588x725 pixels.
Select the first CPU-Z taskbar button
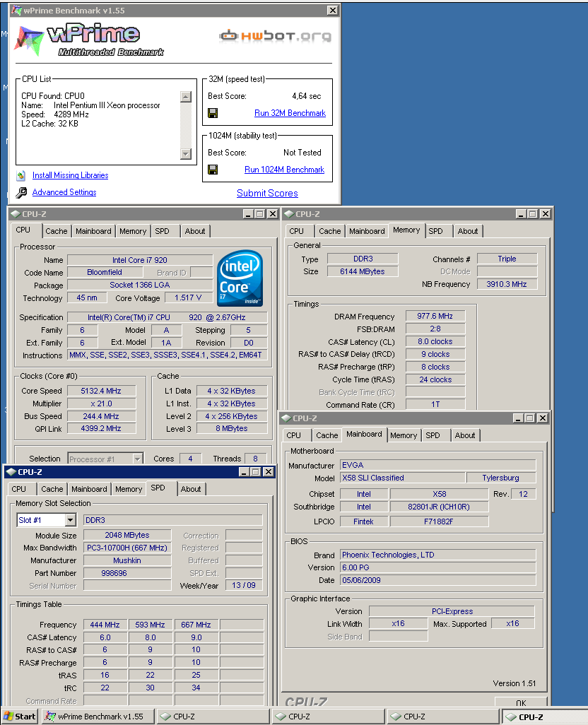click(213, 717)
